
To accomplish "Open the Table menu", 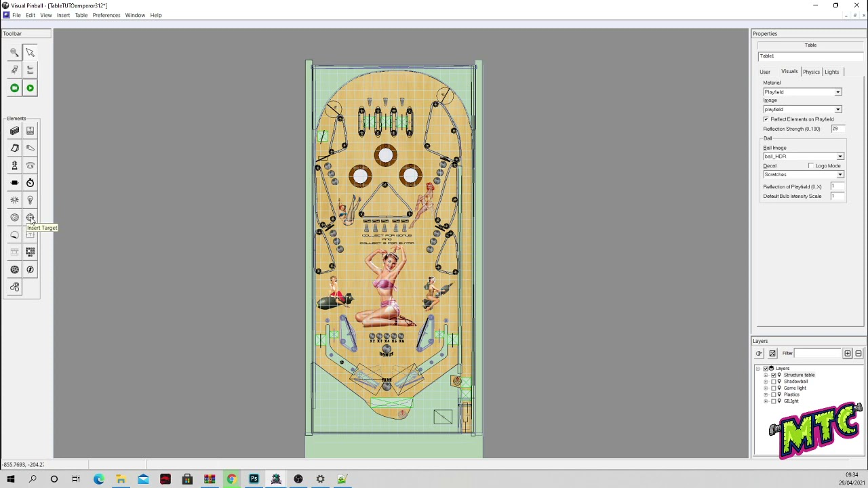I will (x=81, y=15).
